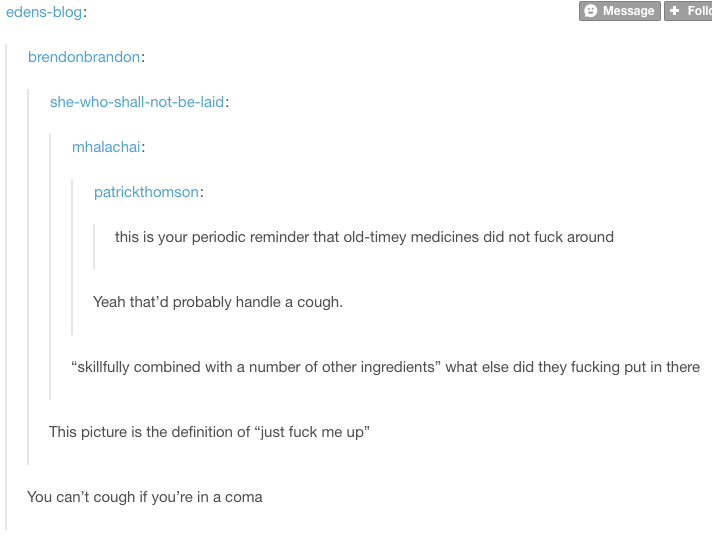Open the edens-blog profile link
Screen dimensions: 712x537
pyautogui.click(x=44, y=12)
